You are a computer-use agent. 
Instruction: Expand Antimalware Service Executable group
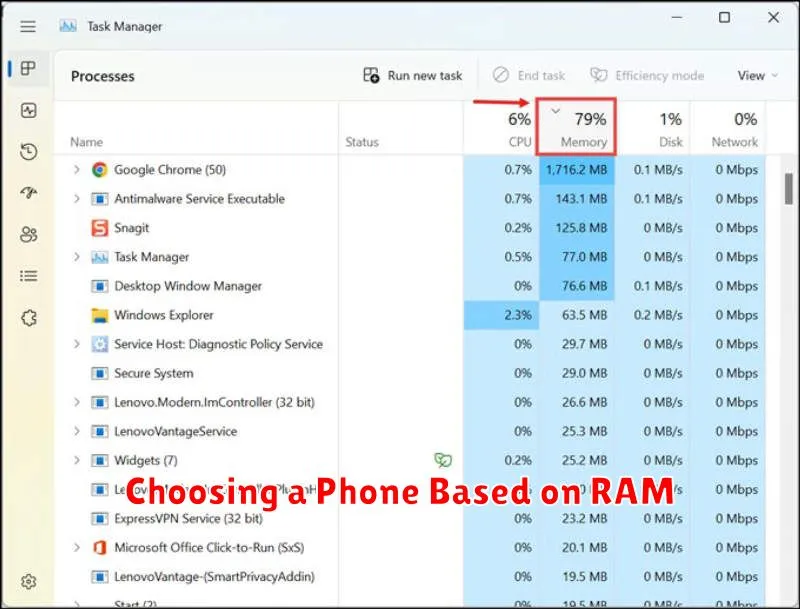77,198
